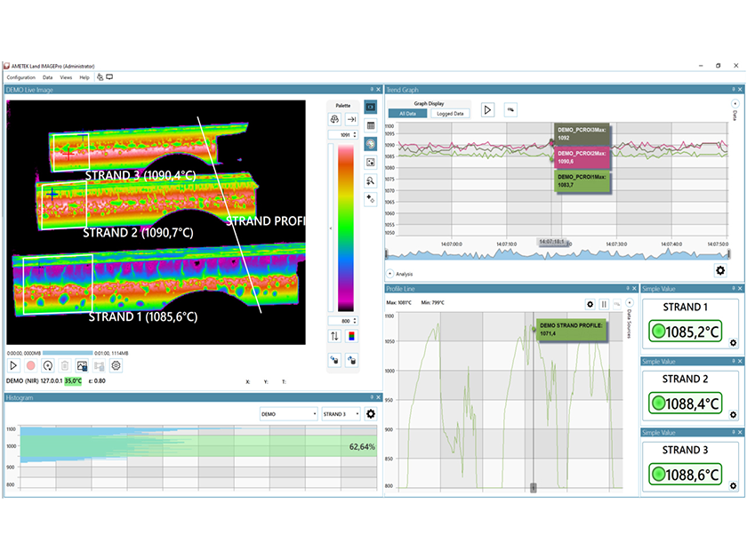Viewport: 747px width, 560px height.
Task: Adjust palette minimum value 800 stepper
Action: (355, 321)
